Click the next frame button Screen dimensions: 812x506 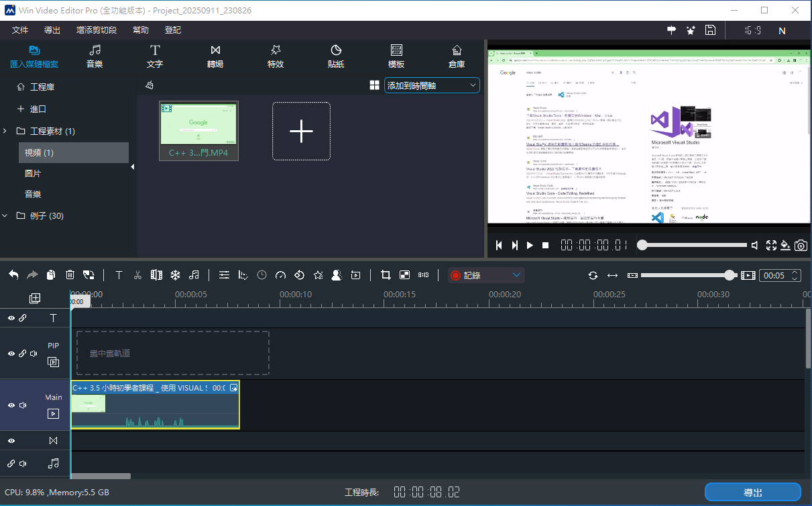(514, 246)
